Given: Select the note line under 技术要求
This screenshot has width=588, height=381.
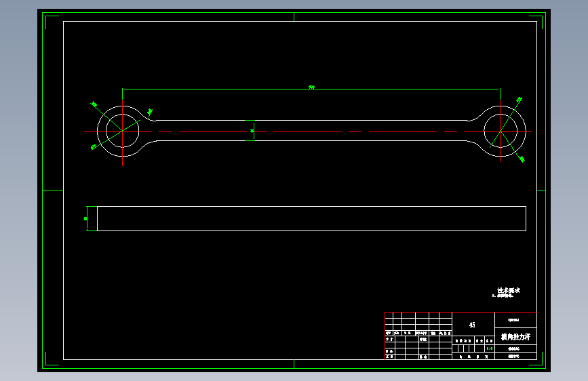Looking at the screenshot, I should point(503,296).
